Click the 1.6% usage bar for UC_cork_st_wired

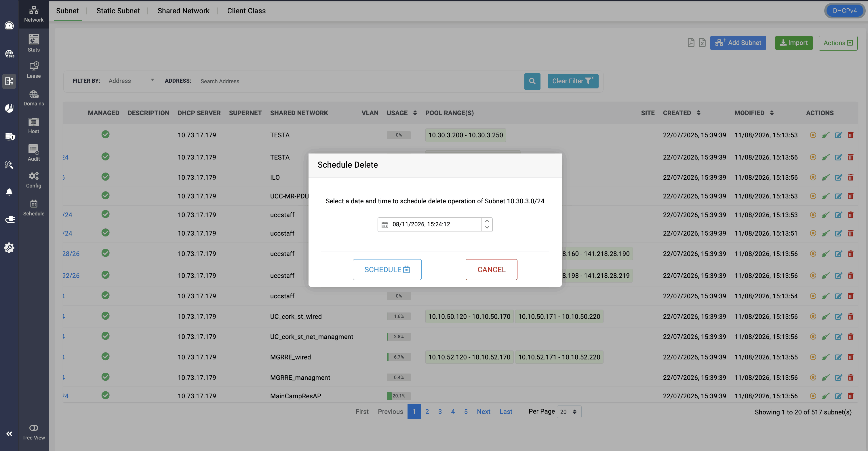point(399,317)
